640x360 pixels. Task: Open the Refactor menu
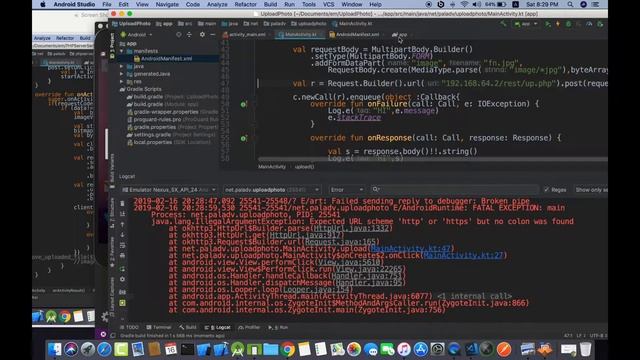coord(245,4)
